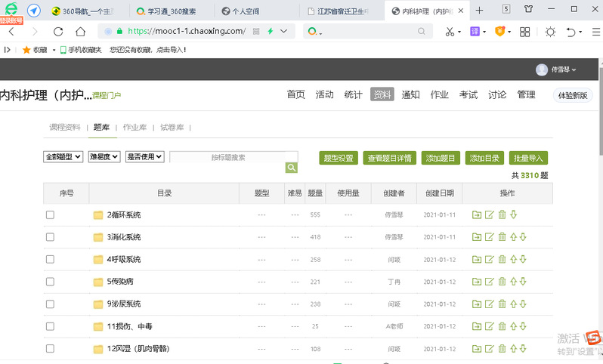This screenshot has width=603, height=364.
Task: Click the browser home icon
Action: click(x=80, y=32)
